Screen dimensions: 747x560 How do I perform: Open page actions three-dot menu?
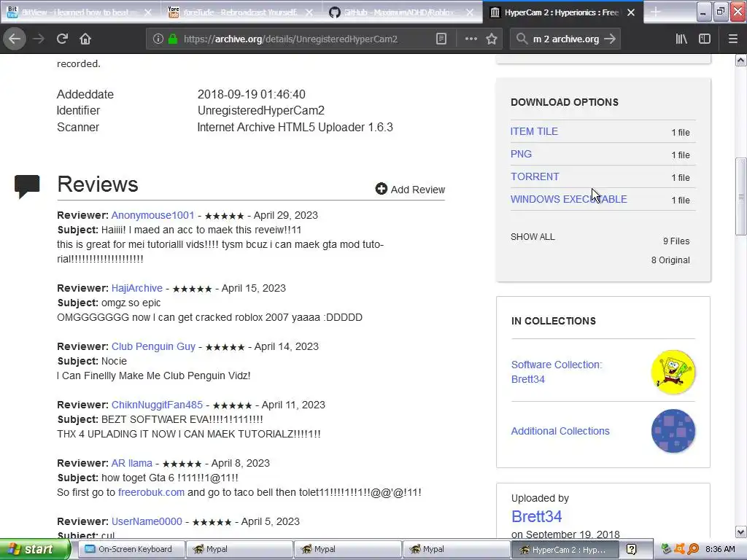pos(471,39)
